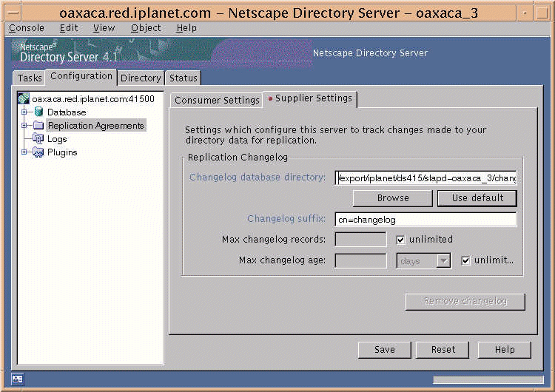Click the server icon beside oaxaca.red.iplanet.com:41500

[x=24, y=98]
